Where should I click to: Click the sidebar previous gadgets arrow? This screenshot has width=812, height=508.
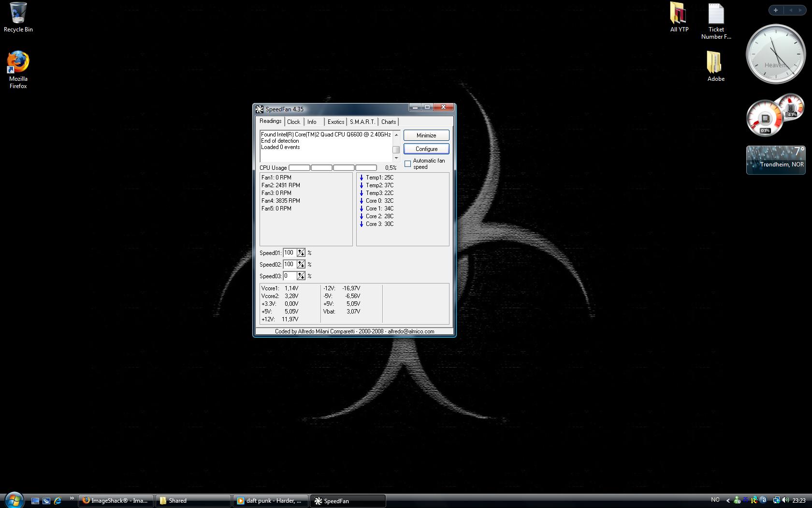point(791,10)
